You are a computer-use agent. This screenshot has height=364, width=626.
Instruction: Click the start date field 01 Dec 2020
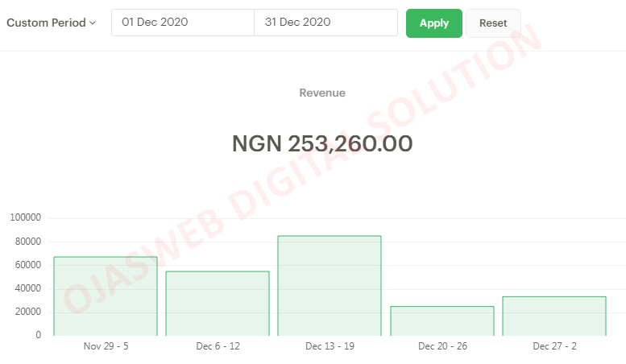click(182, 23)
